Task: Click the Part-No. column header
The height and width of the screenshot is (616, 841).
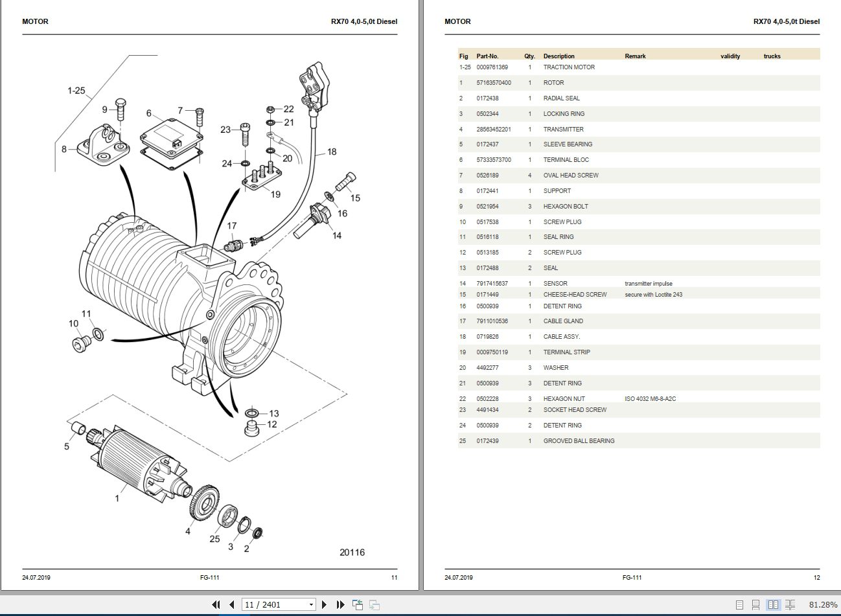Action: [487, 56]
